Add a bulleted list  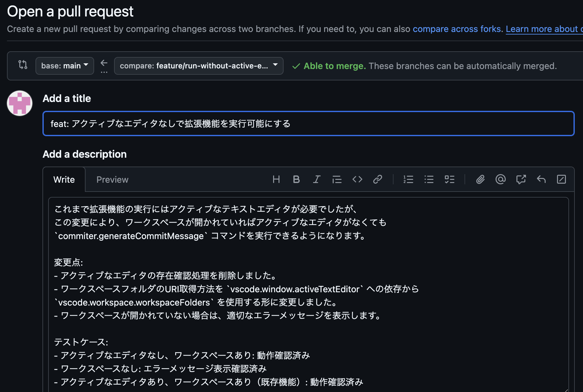(x=429, y=179)
